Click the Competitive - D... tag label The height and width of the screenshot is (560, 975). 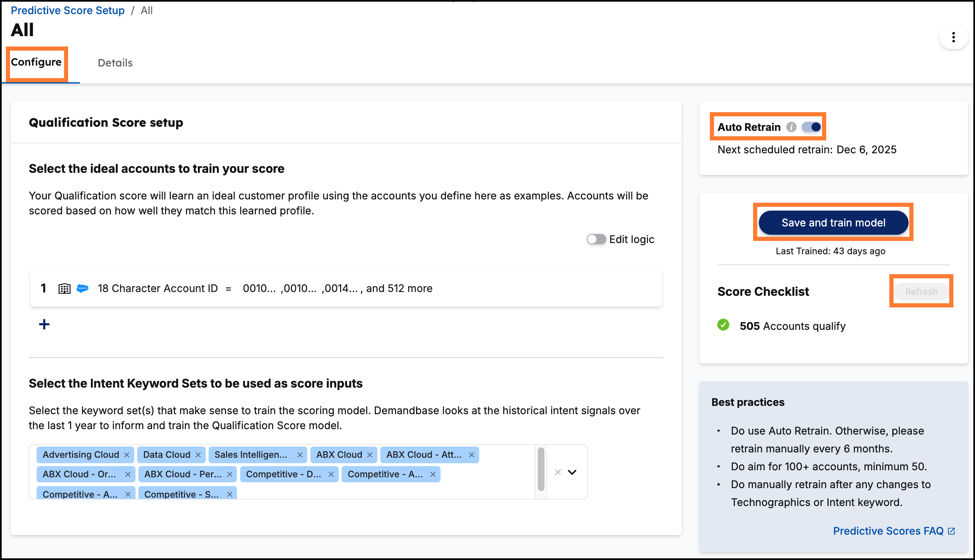tap(283, 474)
